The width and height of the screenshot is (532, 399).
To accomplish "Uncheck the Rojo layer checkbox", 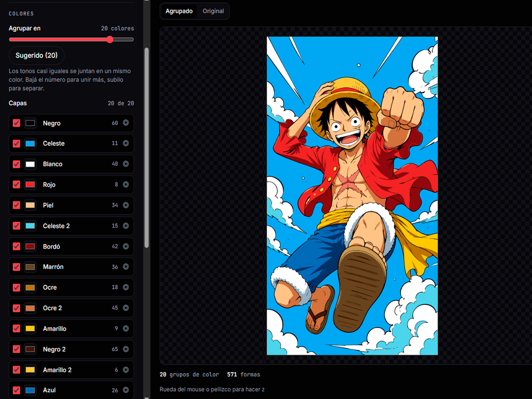I will (16, 184).
